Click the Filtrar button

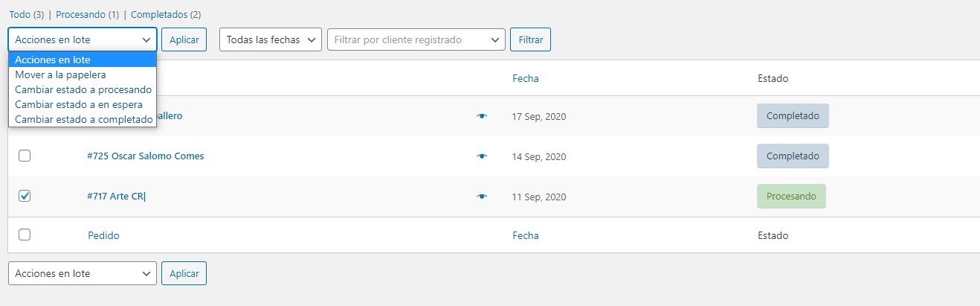530,39
